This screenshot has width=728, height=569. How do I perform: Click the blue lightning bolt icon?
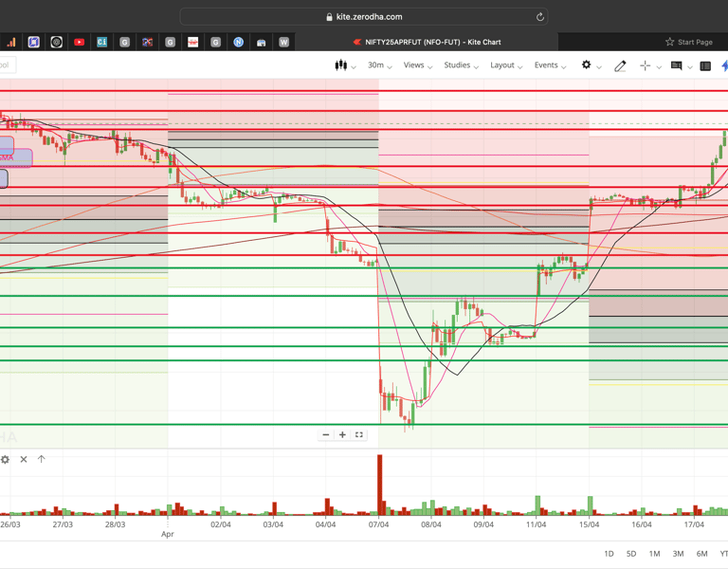click(725, 66)
